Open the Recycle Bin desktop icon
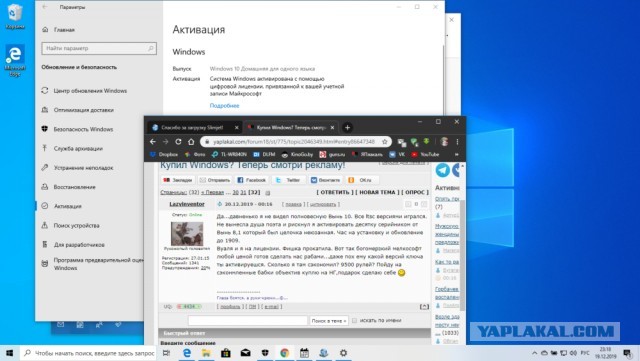The width and height of the screenshot is (640, 361). coord(15,16)
